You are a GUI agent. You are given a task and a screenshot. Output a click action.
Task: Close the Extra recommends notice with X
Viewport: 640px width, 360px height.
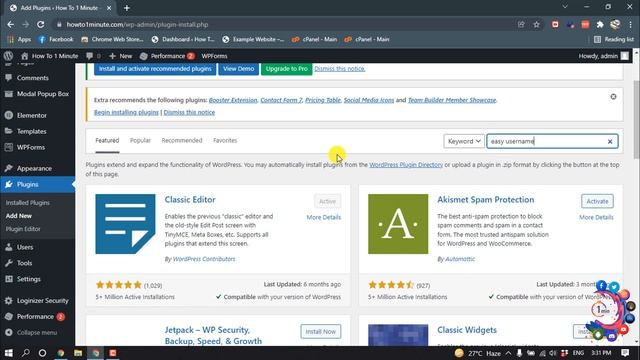point(613,97)
